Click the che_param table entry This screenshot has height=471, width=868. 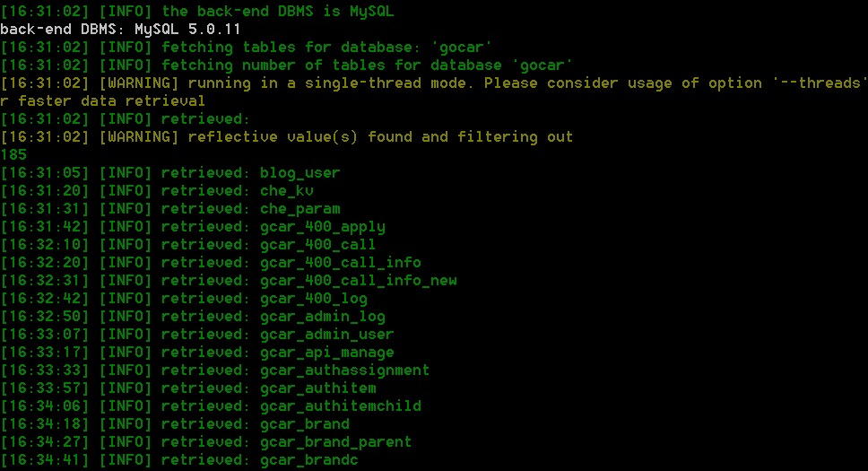[x=299, y=209]
